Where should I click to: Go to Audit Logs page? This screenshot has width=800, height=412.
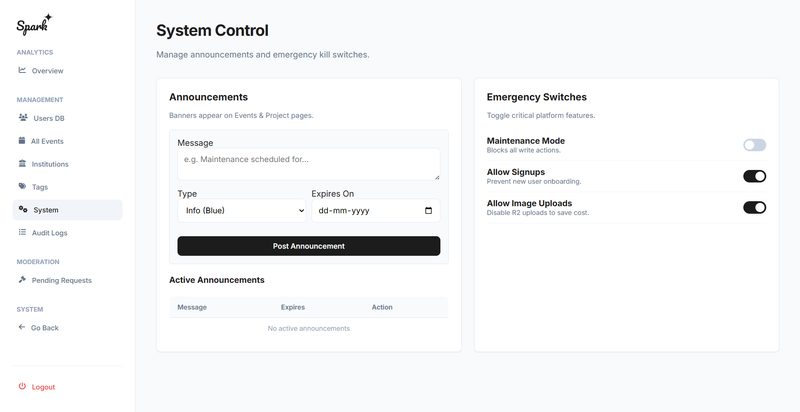[x=52, y=233]
